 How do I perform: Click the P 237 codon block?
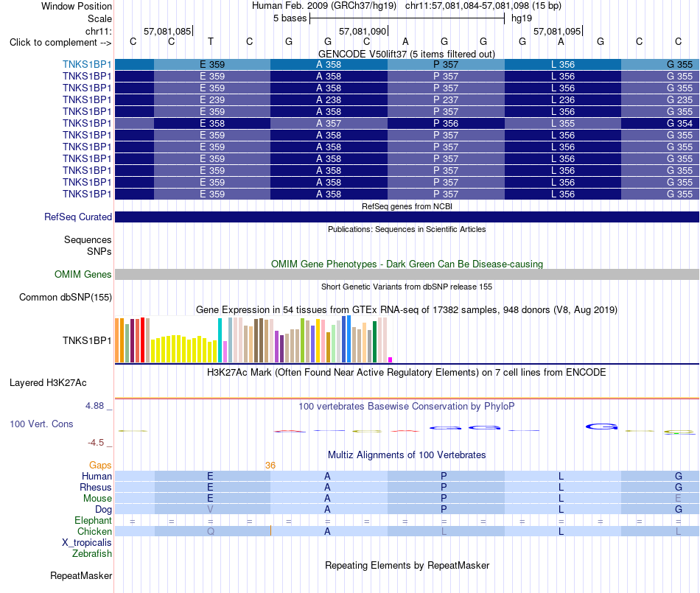pos(446,100)
